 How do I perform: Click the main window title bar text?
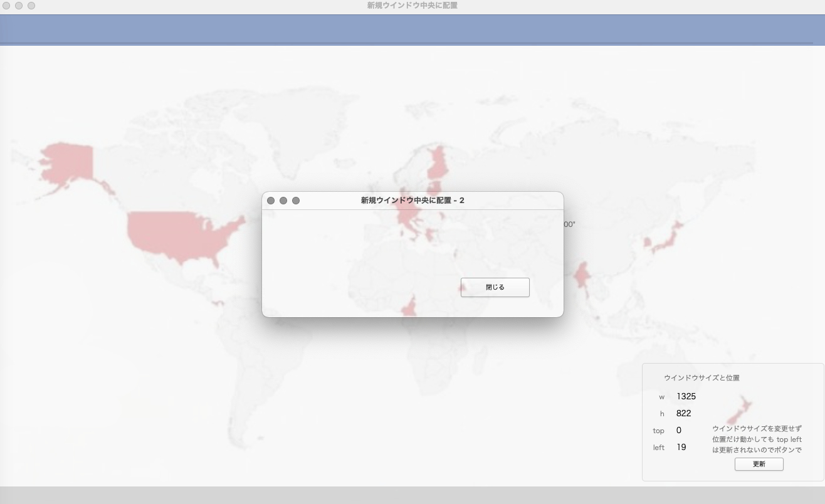pyautogui.click(x=412, y=6)
